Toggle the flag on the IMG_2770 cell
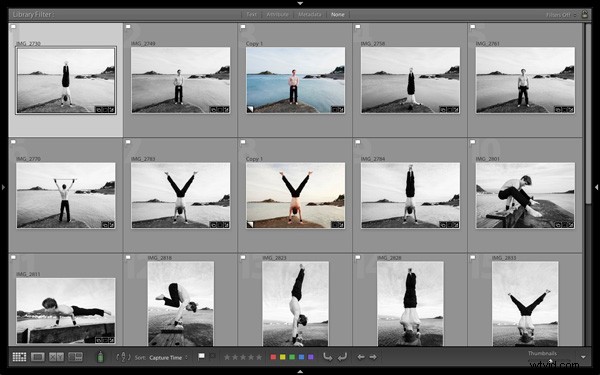The image size is (600, 375). 13,142
